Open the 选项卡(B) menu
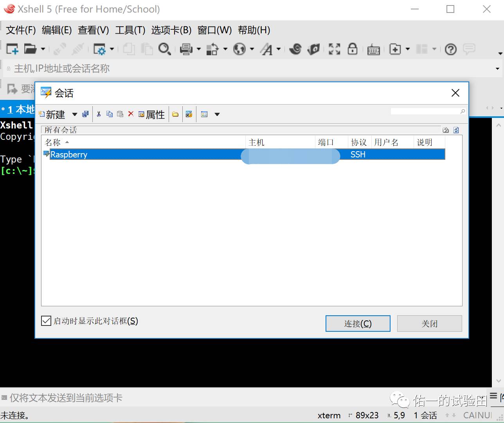Screen dimensions: 504x423 coord(171,30)
